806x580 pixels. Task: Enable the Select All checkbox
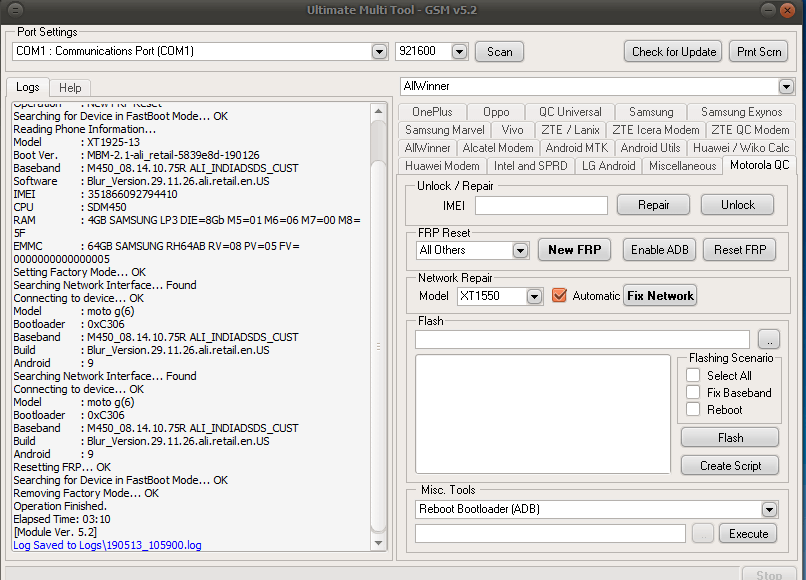coord(693,375)
